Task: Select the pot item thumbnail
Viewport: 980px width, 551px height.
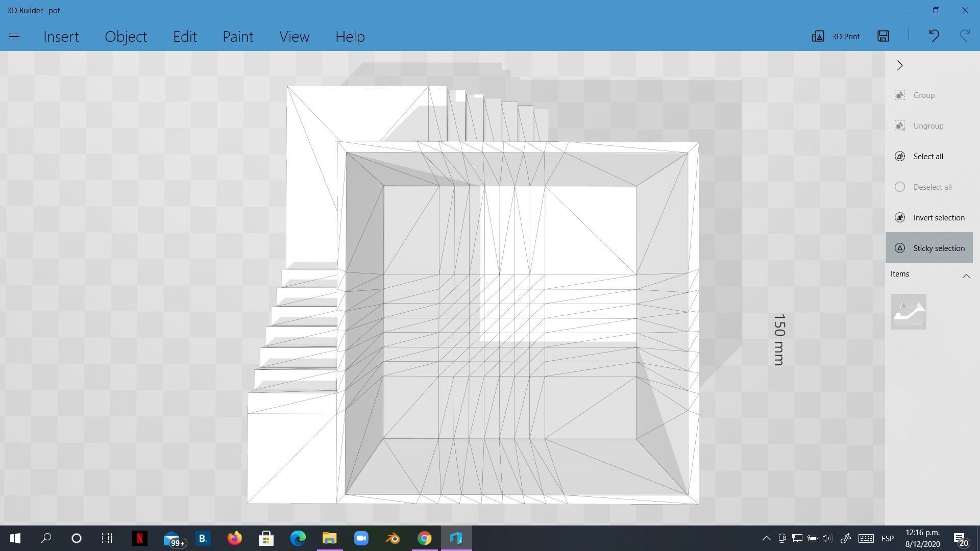Action: (908, 312)
